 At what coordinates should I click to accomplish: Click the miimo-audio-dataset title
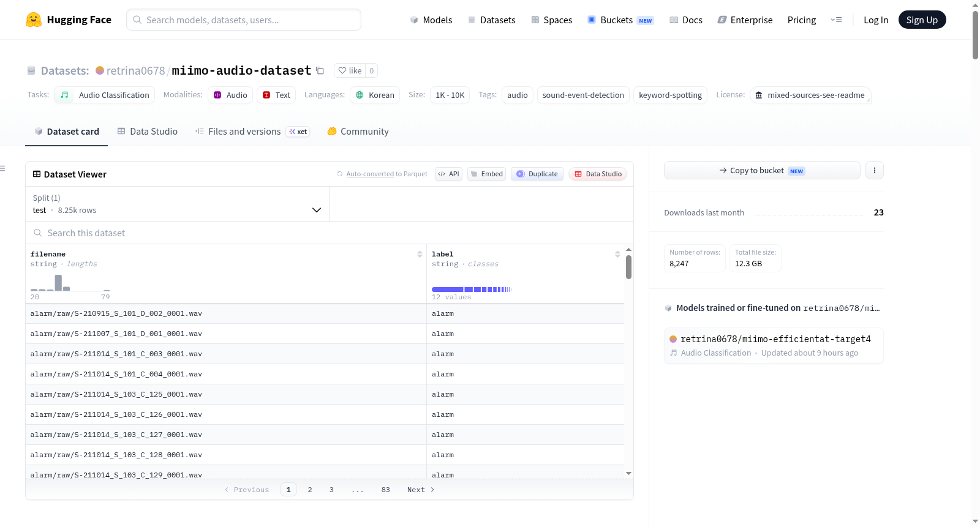point(241,70)
